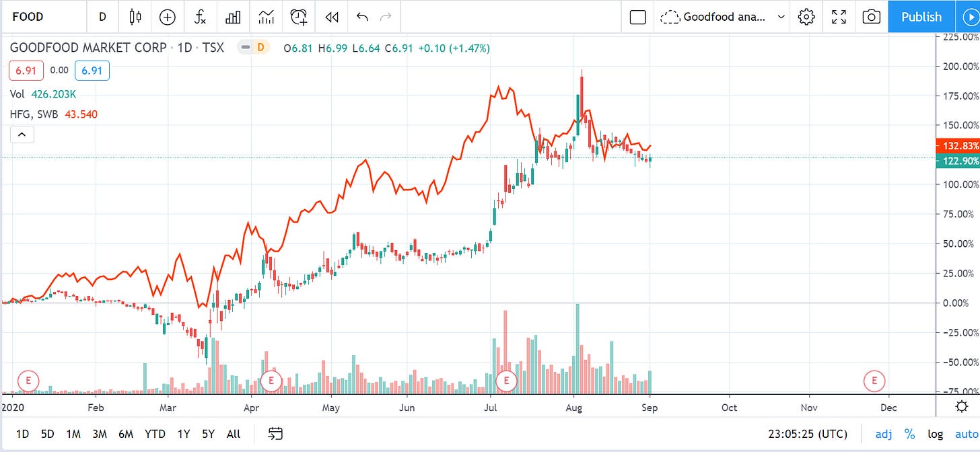The image size is (980, 452).
Task: Toggle adj price adjustment
Action: coord(883,434)
